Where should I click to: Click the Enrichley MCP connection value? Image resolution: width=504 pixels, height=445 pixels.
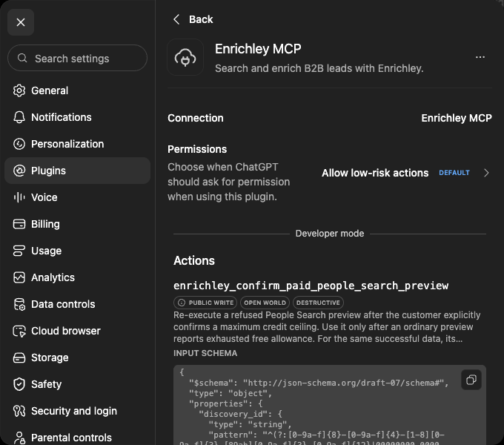click(457, 118)
